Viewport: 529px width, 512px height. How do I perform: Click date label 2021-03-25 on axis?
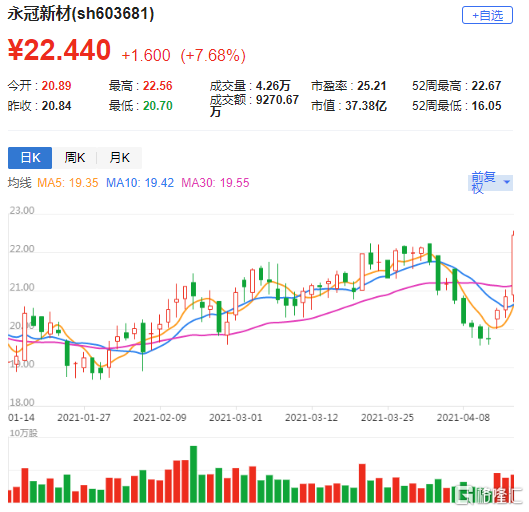[x=388, y=418]
